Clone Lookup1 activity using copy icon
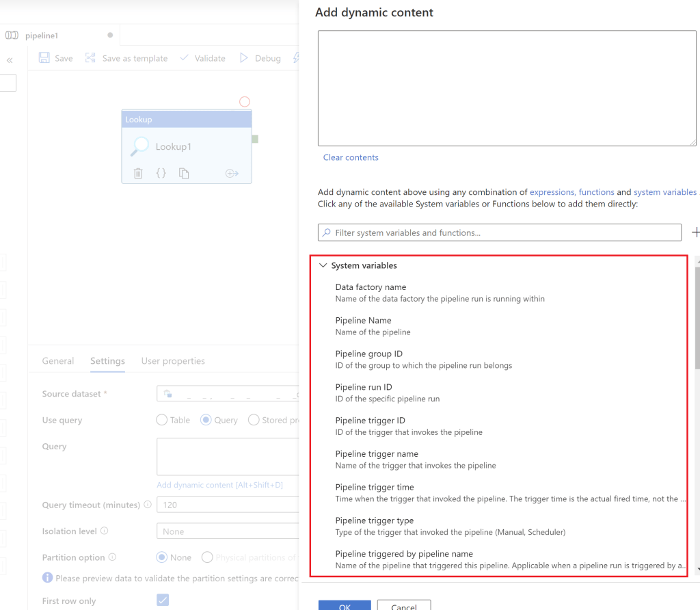This screenshot has width=700, height=610. pos(184,173)
